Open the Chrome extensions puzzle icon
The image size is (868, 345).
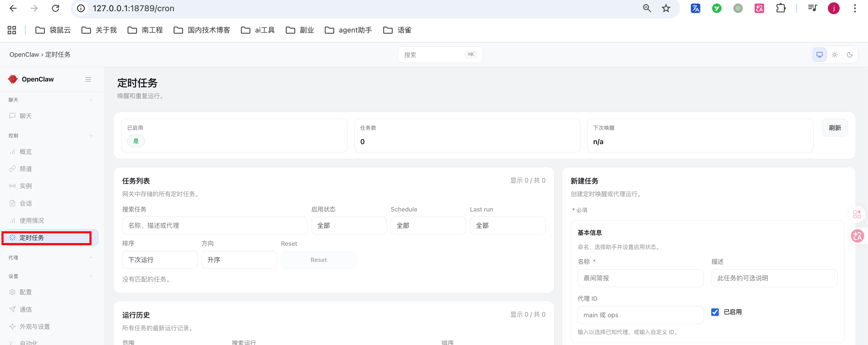pos(780,8)
